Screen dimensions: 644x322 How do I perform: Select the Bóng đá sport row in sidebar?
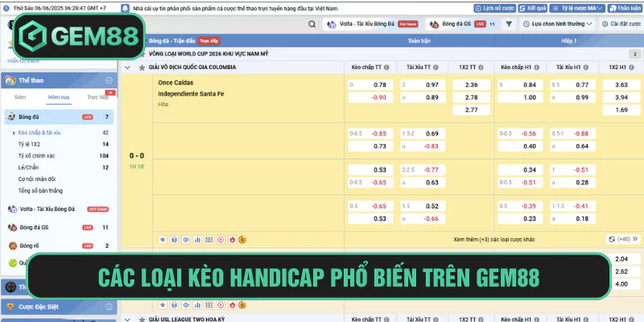click(59, 117)
